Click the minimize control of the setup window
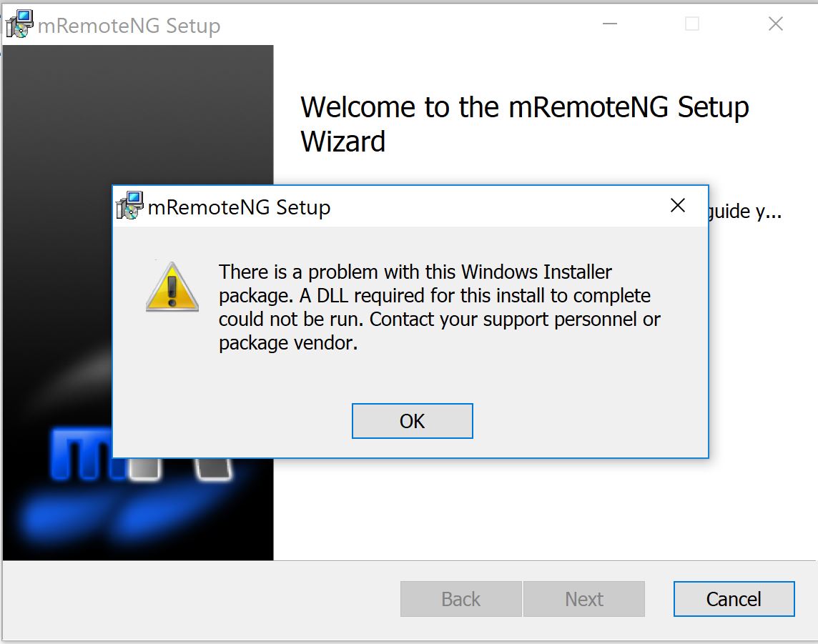Image resolution: width=818 pixels, height=644 pixels. coord(609,24)
